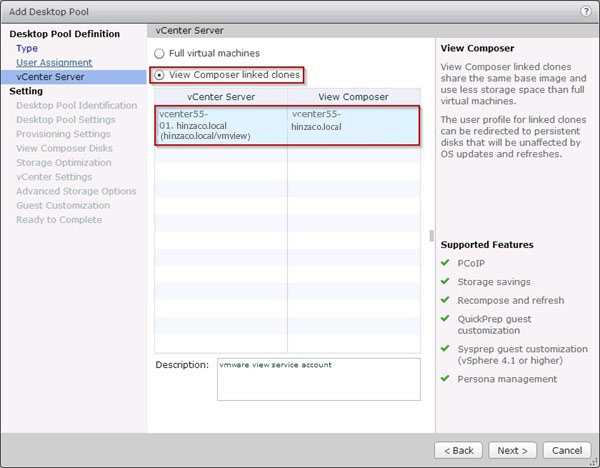Click the PCoIP green checkmark icon
This screenshot has height=468, width=600.
[x=446, y=264]
